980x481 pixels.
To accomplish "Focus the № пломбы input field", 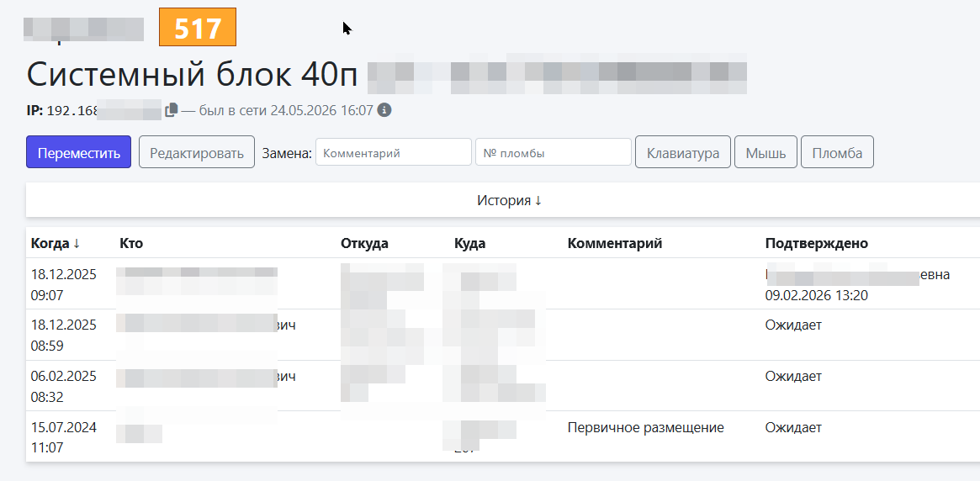I will tap(554, 152).
